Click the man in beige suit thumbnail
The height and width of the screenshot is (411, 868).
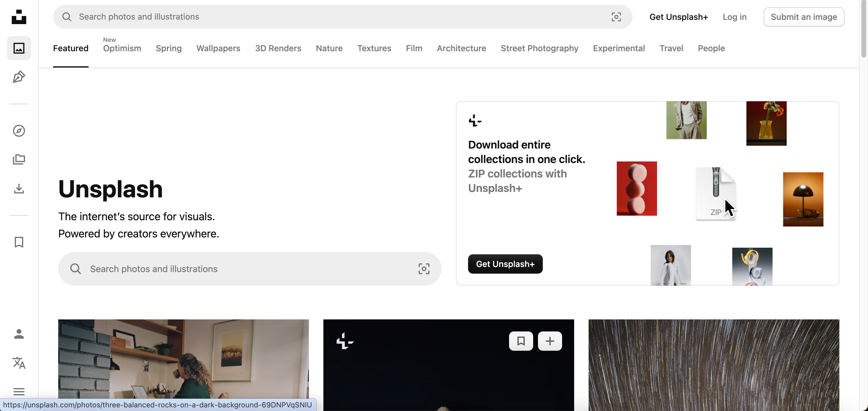pos(686,120)
